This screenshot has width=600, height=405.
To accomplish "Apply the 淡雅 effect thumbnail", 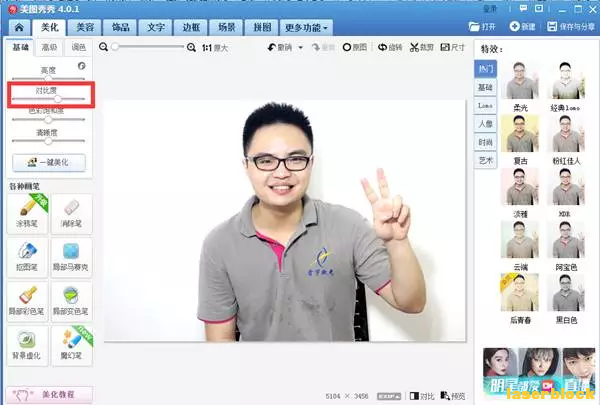I will [x=520, y=186].
